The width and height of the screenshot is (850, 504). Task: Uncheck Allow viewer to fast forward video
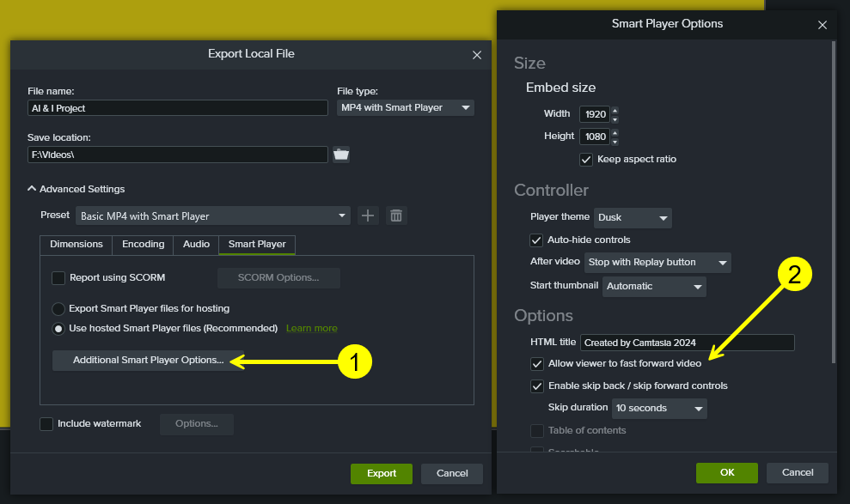(537, 363)
